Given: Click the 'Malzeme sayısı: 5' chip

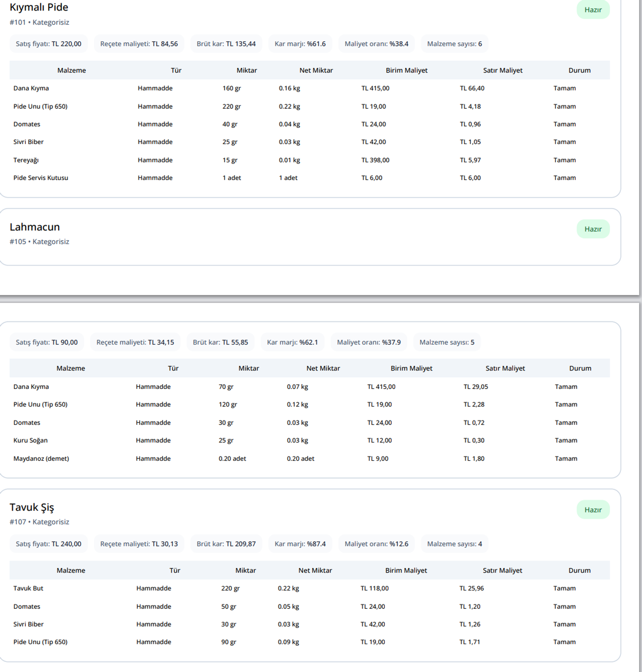Looking at the screenshot, I should click(x=447, y=342).
